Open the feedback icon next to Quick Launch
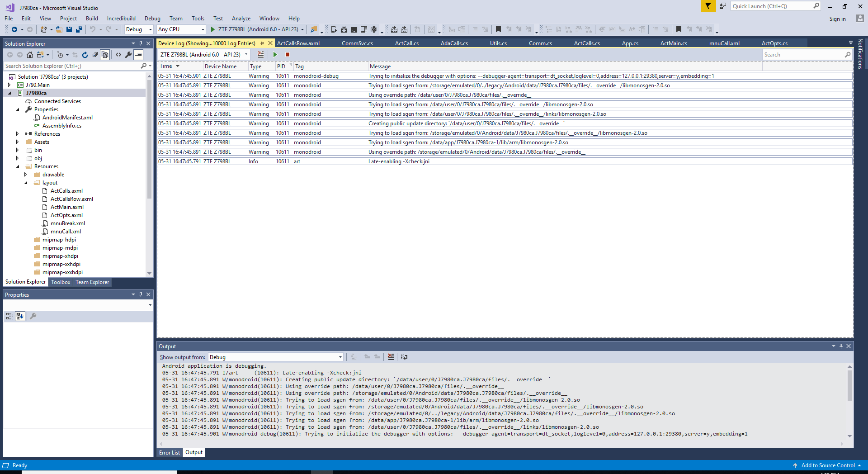868x474 pixels. [722, 6]
